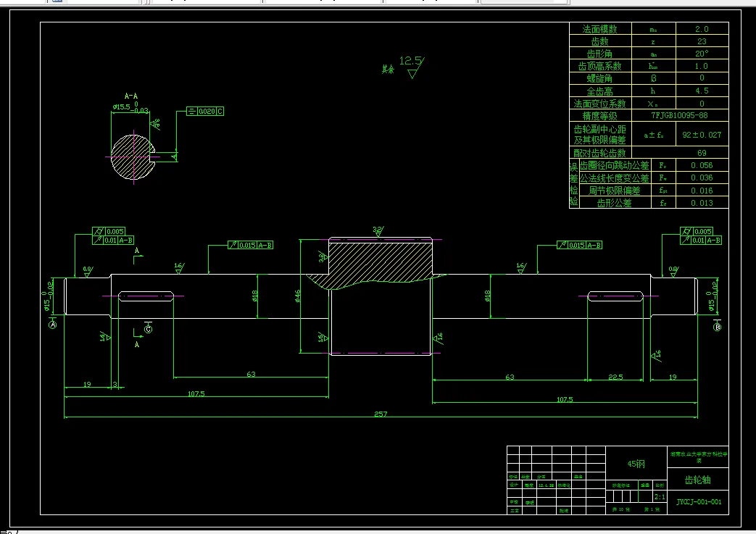The image size is (756, 534).
Task: Select the β symbol in the 螺旋角 row
Action: pos(653,78)
